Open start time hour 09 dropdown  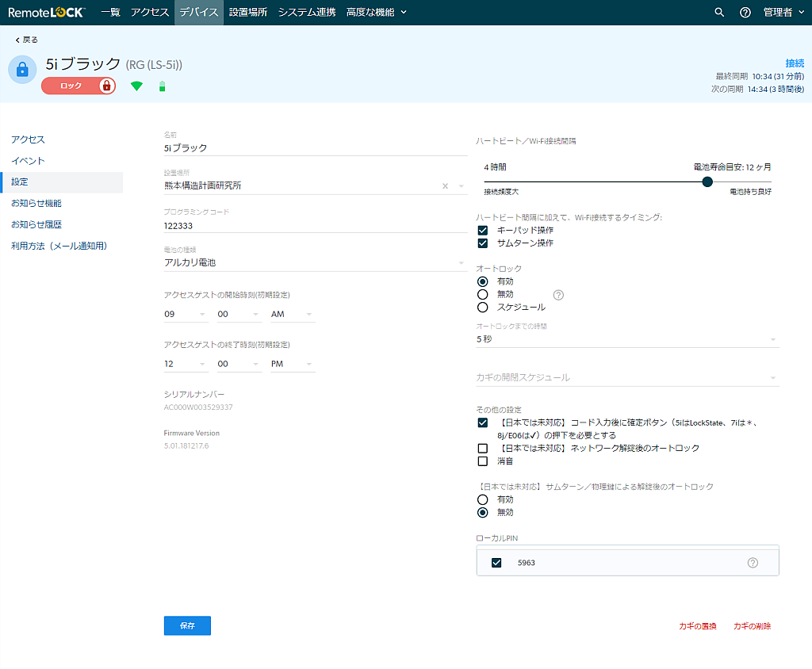coord(186,315)
